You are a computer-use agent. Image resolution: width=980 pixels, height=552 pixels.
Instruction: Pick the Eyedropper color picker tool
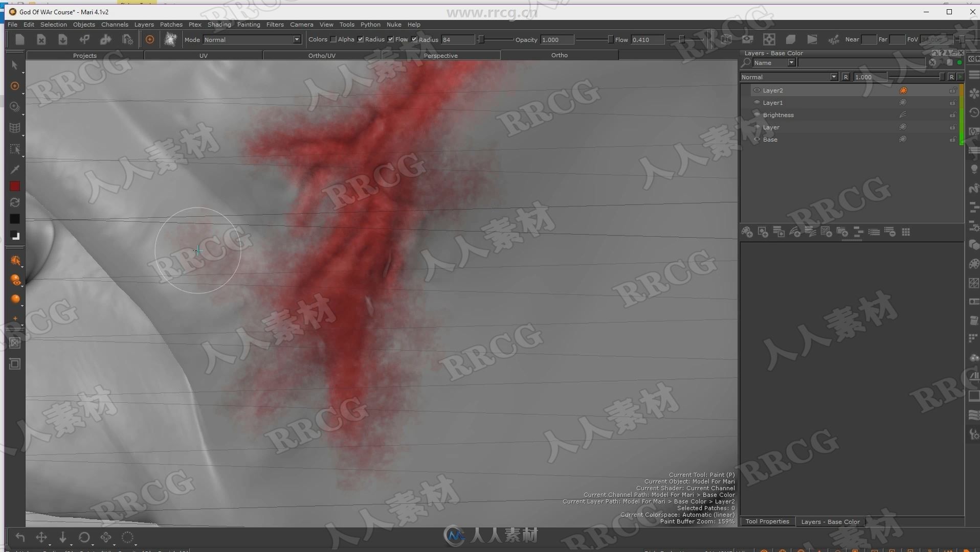click(15, 169)
